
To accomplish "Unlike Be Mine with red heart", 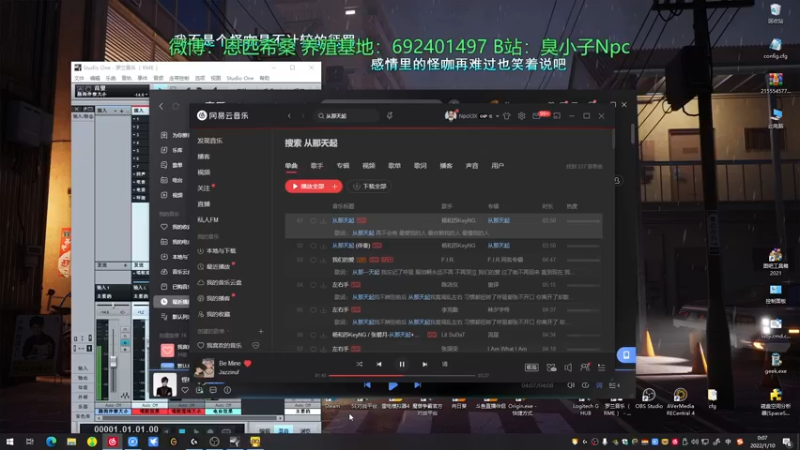I will 247,363.
